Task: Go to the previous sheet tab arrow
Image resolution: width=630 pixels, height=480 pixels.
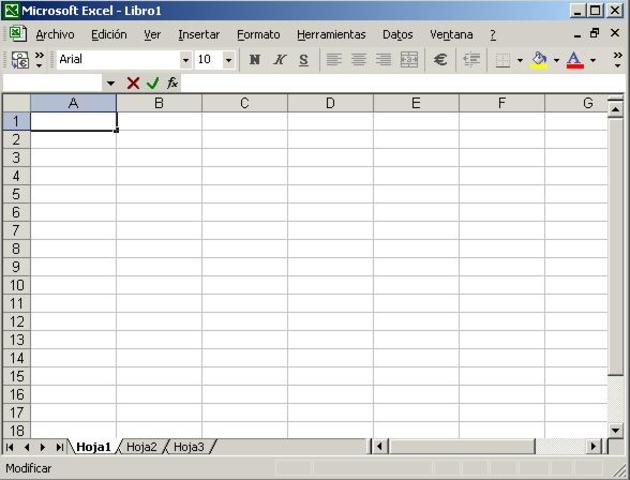Action: pyautogui.click(x=27, y=447)
